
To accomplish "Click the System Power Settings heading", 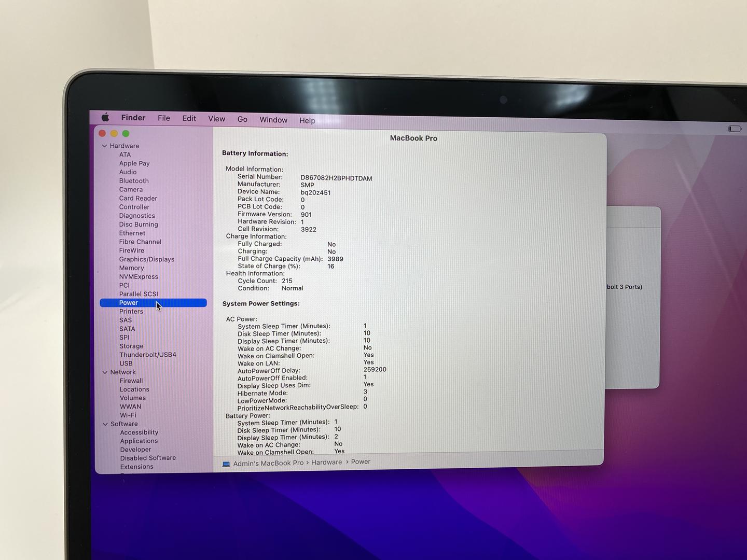I will (260, 303).
